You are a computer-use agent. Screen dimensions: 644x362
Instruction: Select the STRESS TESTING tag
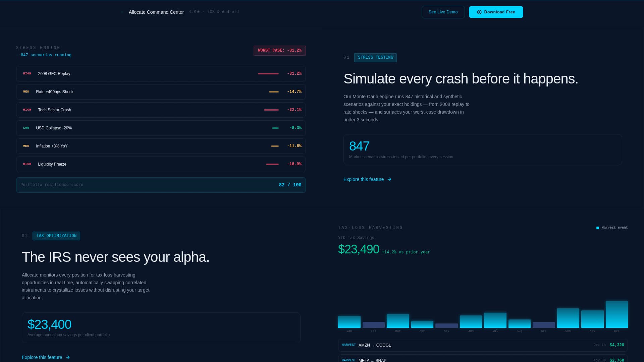pyautogui.click(x=375, y=58)
